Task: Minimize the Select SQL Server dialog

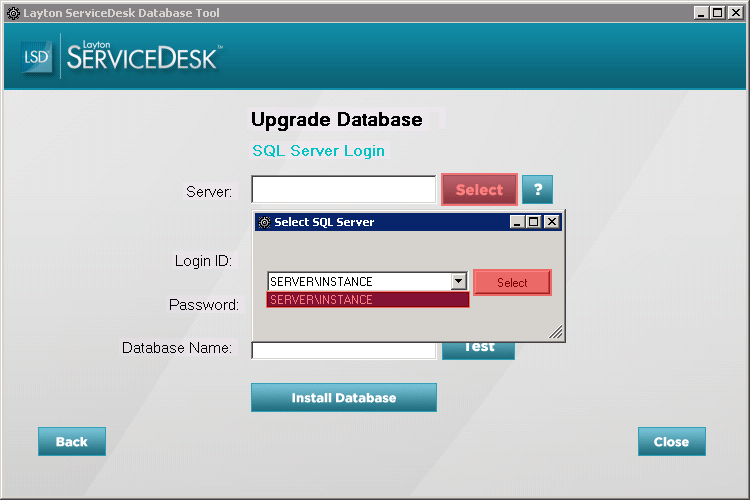Action: pyautogui.click(x=517, y=222)
